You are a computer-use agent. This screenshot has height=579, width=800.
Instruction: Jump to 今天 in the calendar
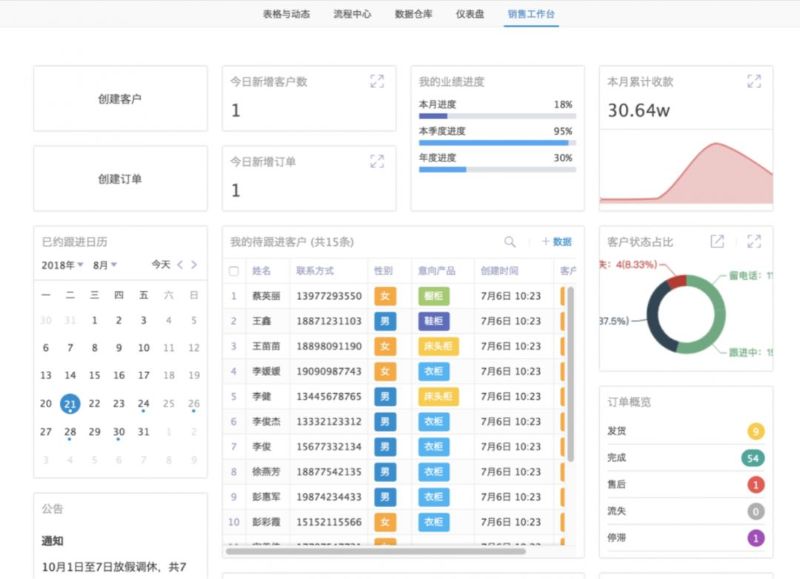tap(161, 264)
